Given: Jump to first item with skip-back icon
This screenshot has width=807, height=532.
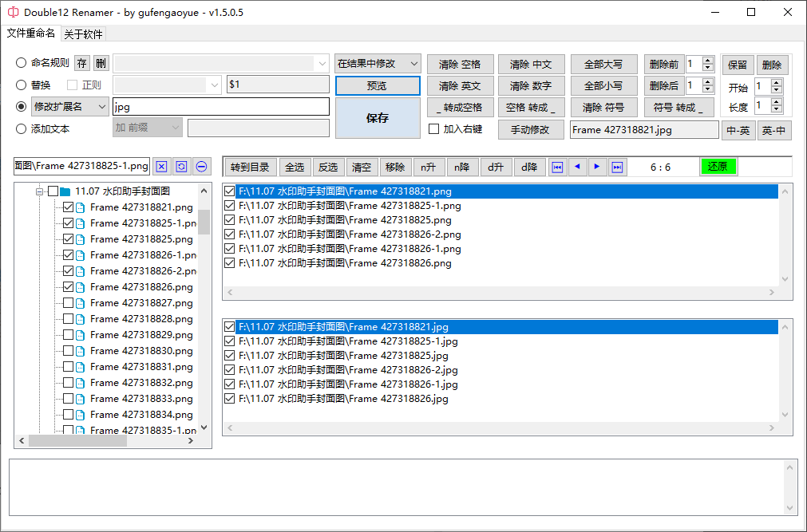Looking at the screenshot, I should [557, 167].
